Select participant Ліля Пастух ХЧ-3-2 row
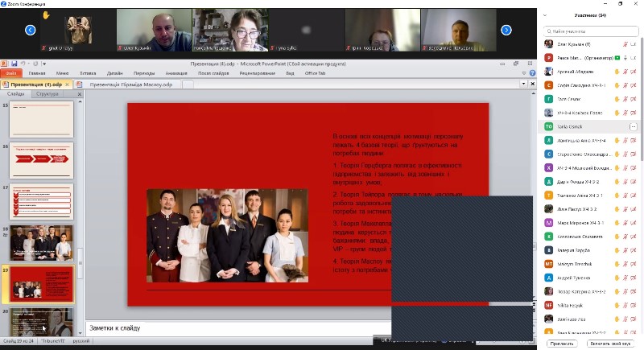The height and width of the screenshot is (350, 644). point(590,209)
